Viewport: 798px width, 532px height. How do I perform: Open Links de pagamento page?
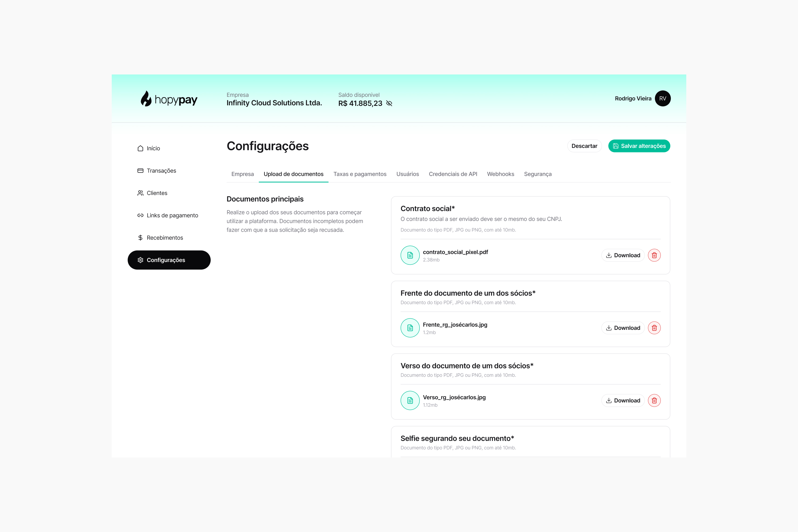tap(172, 215)
